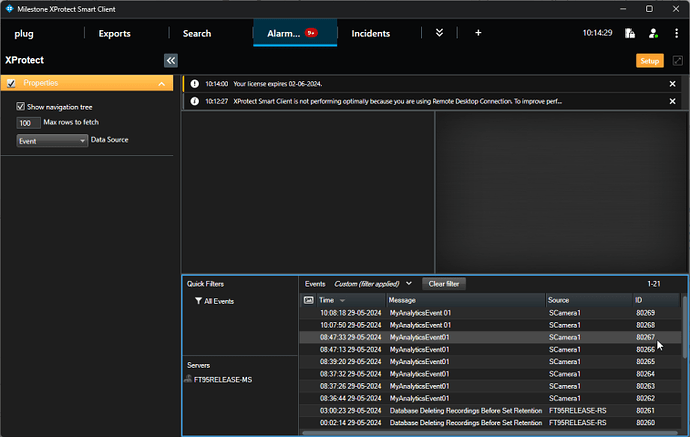Click the horizontal event list scrollbar
Screen dimensions: 690x437
(x=490, y=433)
